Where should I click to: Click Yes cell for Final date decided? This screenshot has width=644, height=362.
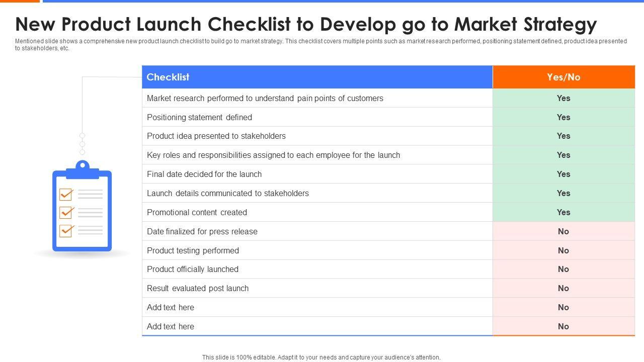tap(563, 174)
